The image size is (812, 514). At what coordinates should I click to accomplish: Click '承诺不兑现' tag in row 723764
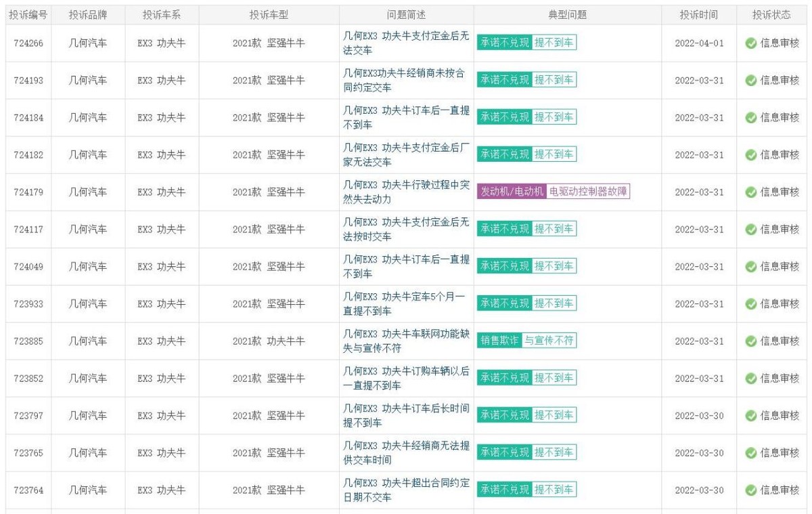tap(504, 490)
